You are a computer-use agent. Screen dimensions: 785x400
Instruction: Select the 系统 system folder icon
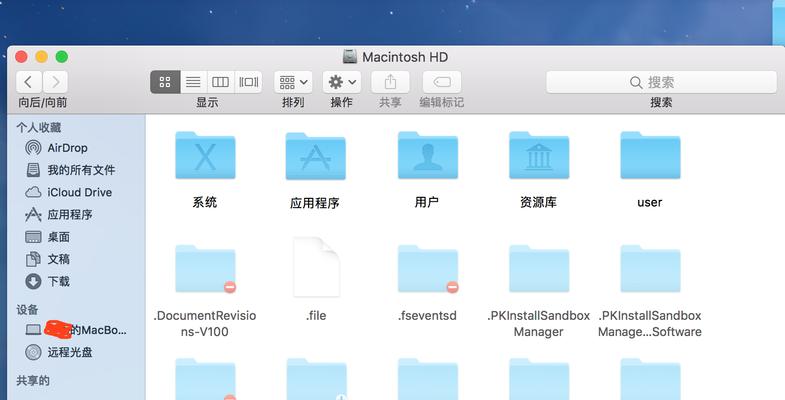pyautogui.click(x=204, y=157)
